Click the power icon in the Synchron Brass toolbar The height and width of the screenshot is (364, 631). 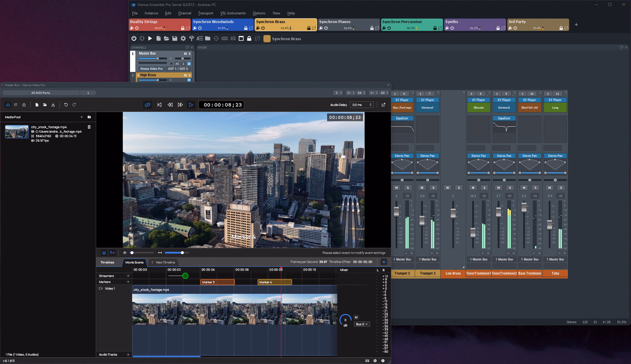coord(134,39)
